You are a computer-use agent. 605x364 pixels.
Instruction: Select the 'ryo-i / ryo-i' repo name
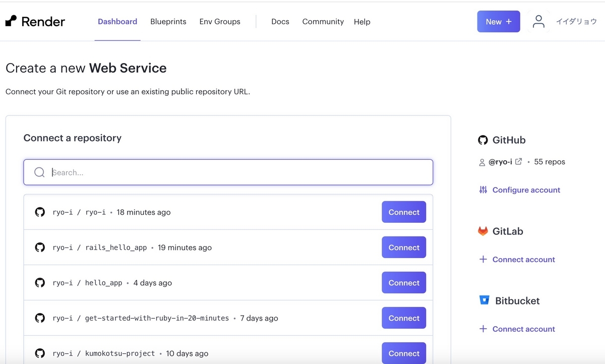(79, 212)
